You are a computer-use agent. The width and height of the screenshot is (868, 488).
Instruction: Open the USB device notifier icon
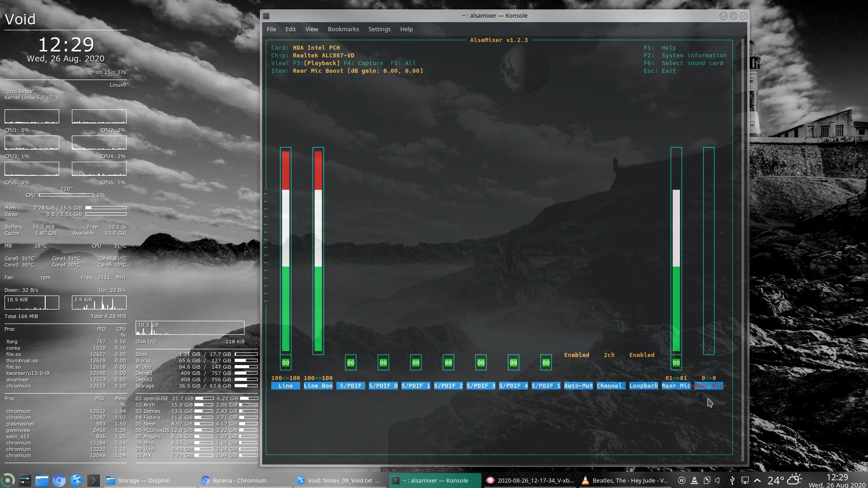tap(732, 480)
